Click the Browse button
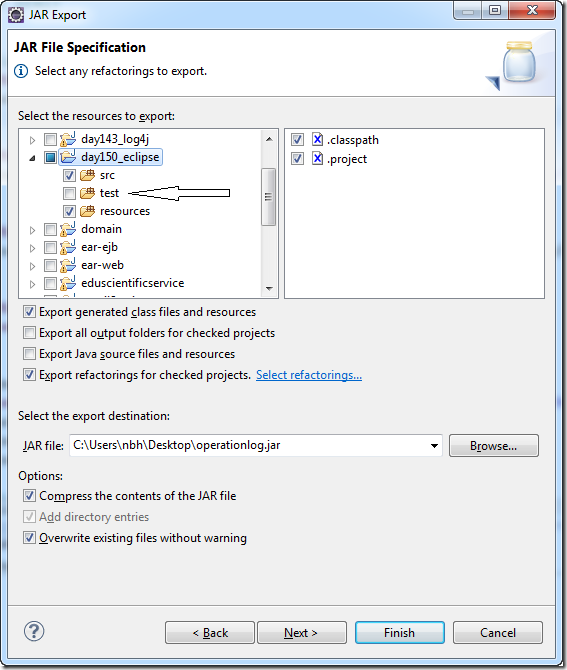Screen dimensions: 567x670 click(x=494, y=446)
